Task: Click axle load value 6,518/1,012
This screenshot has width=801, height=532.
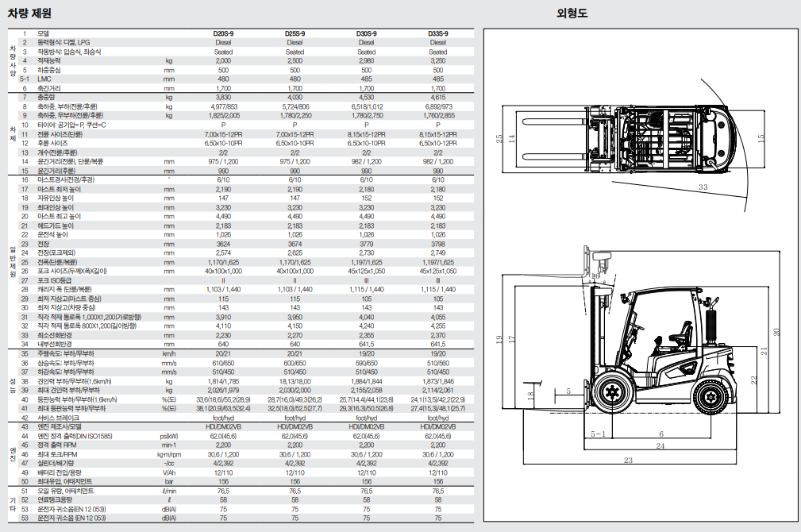Action: 366,107
